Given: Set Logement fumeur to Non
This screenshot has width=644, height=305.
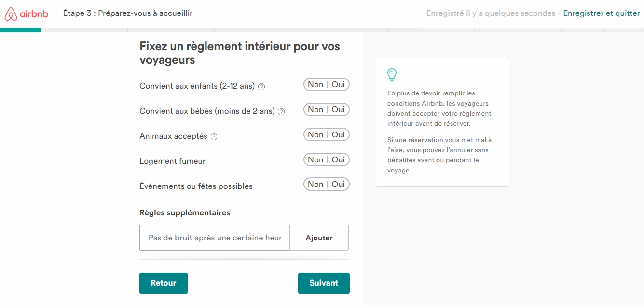Looking at the screenshot, I should click(x=315, y=160).
